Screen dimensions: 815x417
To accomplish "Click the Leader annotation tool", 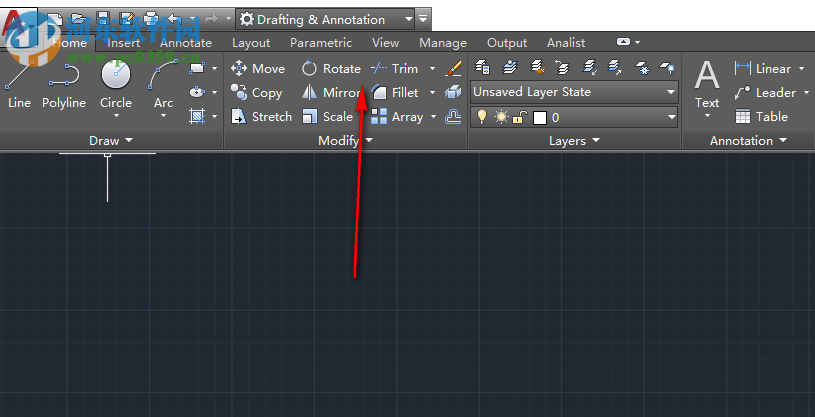I will point(765,93).
